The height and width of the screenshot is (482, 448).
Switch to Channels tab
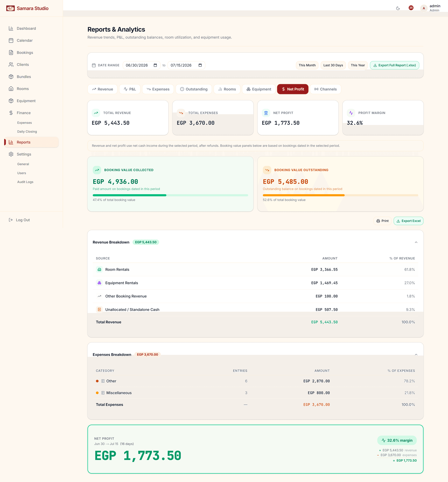click(325, 89)
